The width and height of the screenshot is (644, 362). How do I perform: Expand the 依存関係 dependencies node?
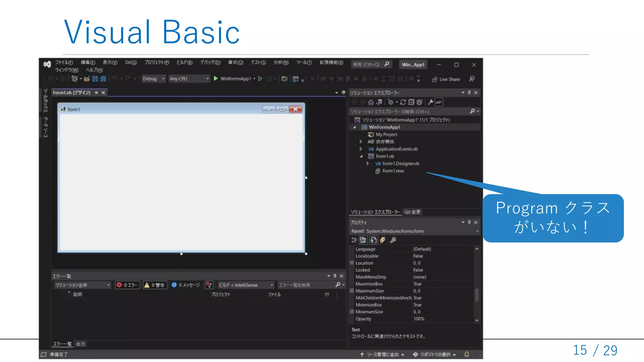[x=361, y=142]
